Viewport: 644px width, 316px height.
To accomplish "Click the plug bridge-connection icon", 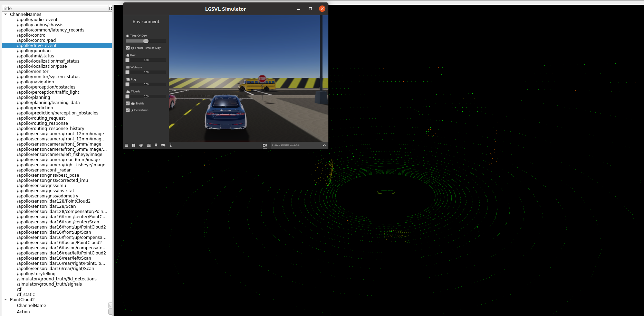I will [x=156, y=145].
